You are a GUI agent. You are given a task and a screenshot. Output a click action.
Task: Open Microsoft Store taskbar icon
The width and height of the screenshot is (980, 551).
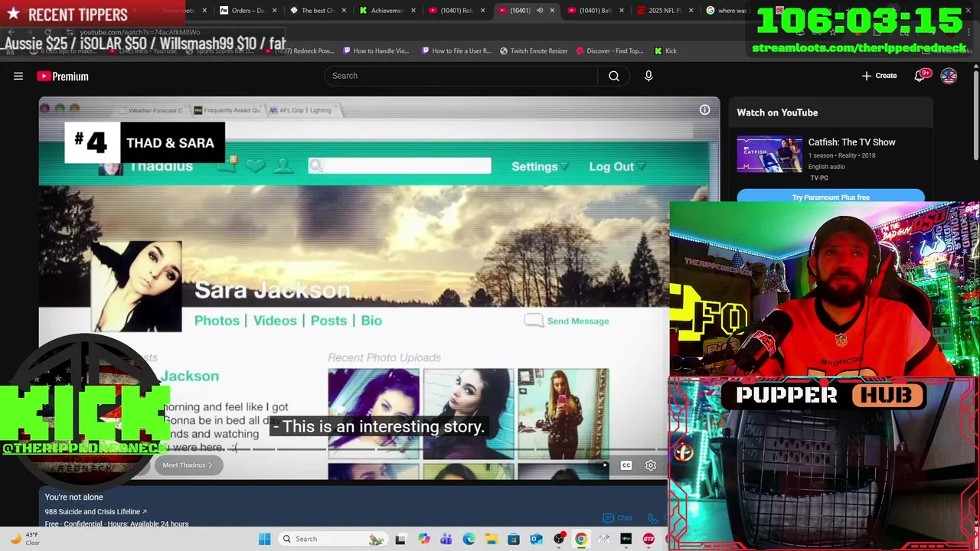(514, 539)
